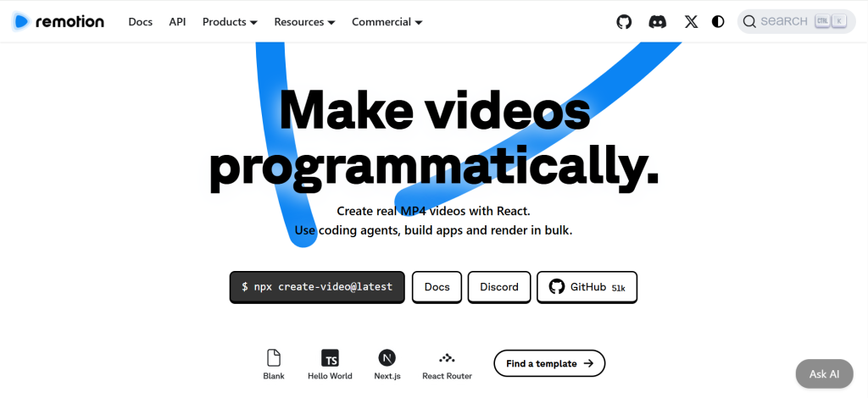Select the Next.js template icon
The height and width of the screenshot is (398, 868).
pyautogui.click(x=387, y=364)
